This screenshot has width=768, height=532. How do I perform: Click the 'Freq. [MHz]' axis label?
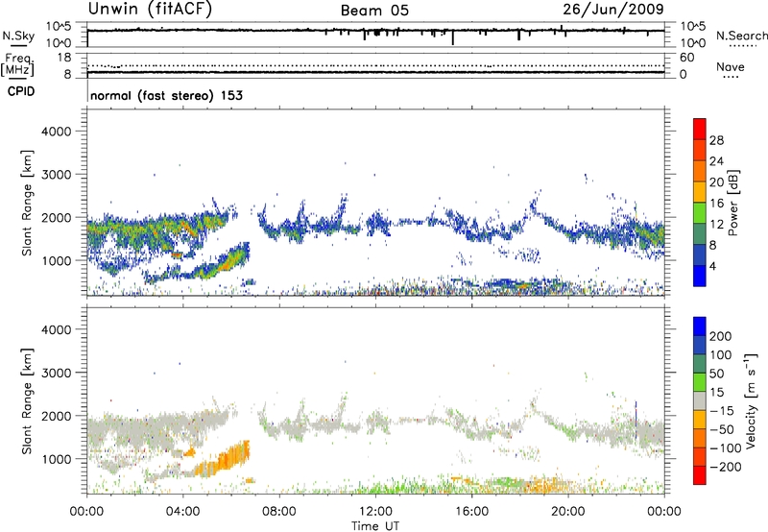click(x=17, y=64)
